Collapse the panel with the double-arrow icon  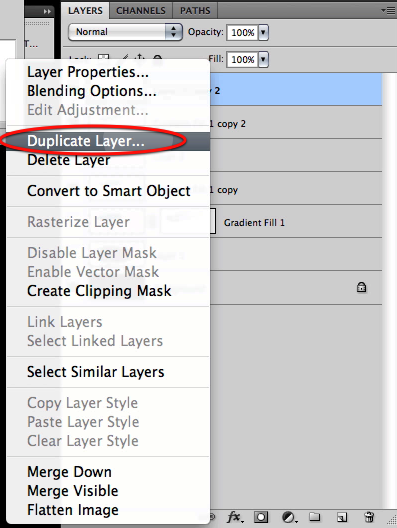(x=47, y=11)
